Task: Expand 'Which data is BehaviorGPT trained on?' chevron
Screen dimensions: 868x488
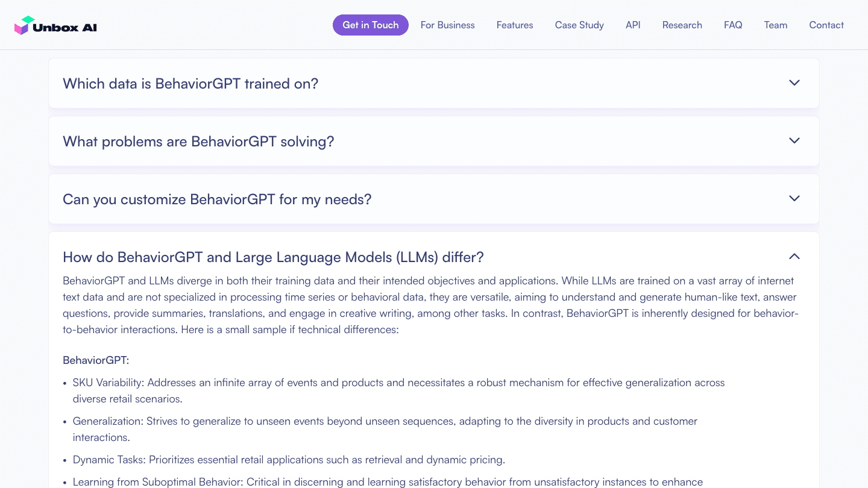Action: click(794, 83)
